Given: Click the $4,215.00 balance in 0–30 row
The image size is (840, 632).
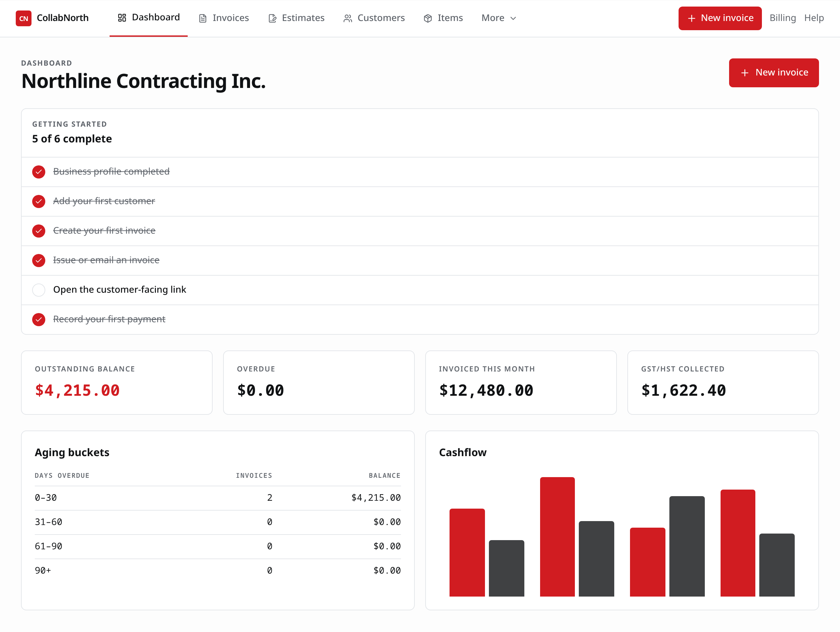Looking at the screenshot, I should click(x=376, y=498).
